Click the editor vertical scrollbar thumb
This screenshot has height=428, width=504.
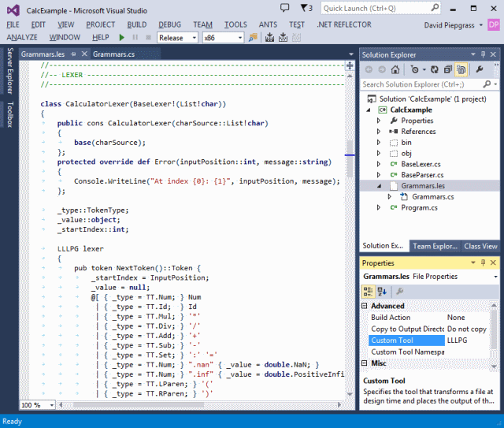coord(350,158)
